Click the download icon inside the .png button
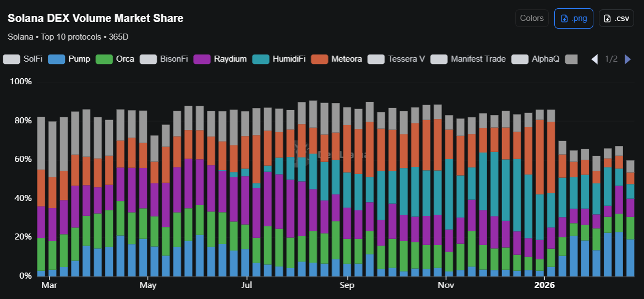Screen dimensions: 644x299 click(x=565, y=19)
